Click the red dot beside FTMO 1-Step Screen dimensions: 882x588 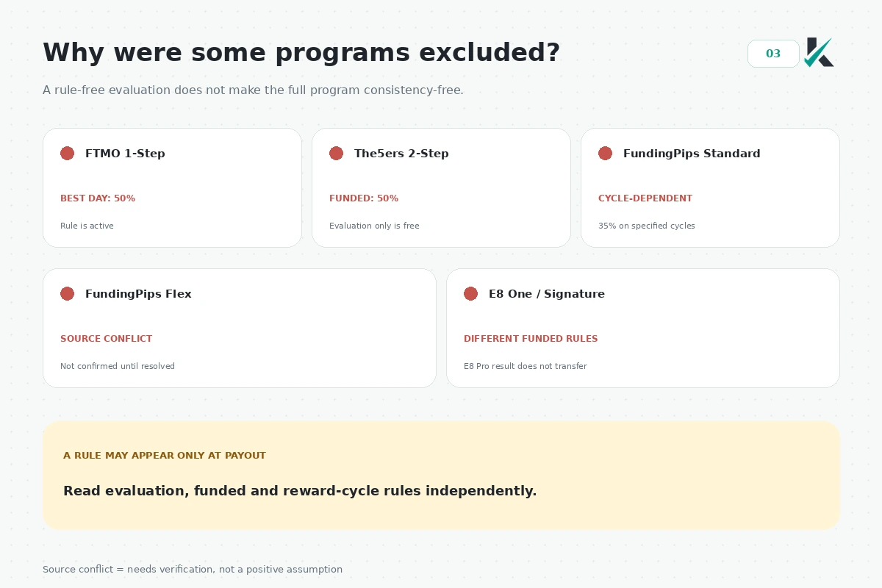tap(67, 154)
